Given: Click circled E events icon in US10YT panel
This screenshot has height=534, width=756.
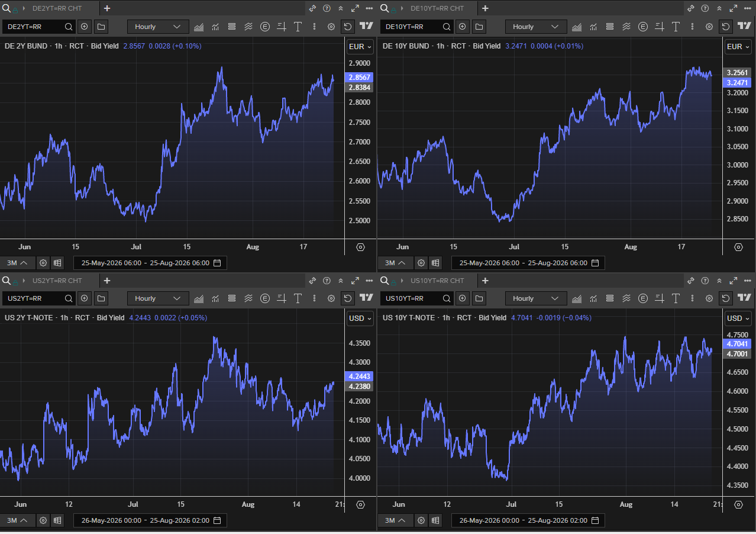Looking at the screenshot, I should (x=643, y=298).
